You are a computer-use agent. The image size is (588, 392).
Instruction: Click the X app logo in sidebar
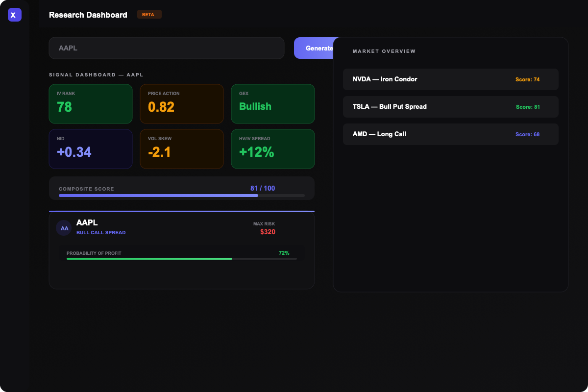14,15
